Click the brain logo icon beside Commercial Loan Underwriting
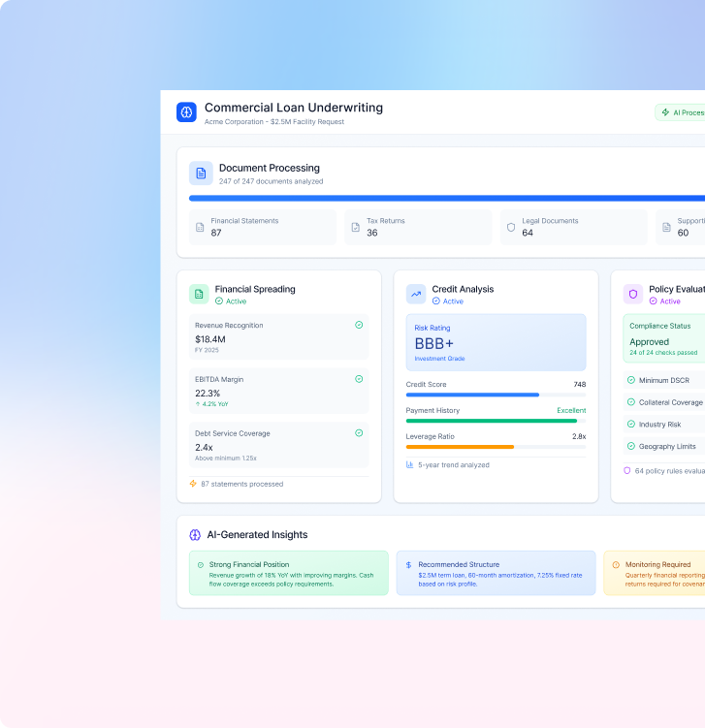The image size is (705, 728). coord(186,112)
